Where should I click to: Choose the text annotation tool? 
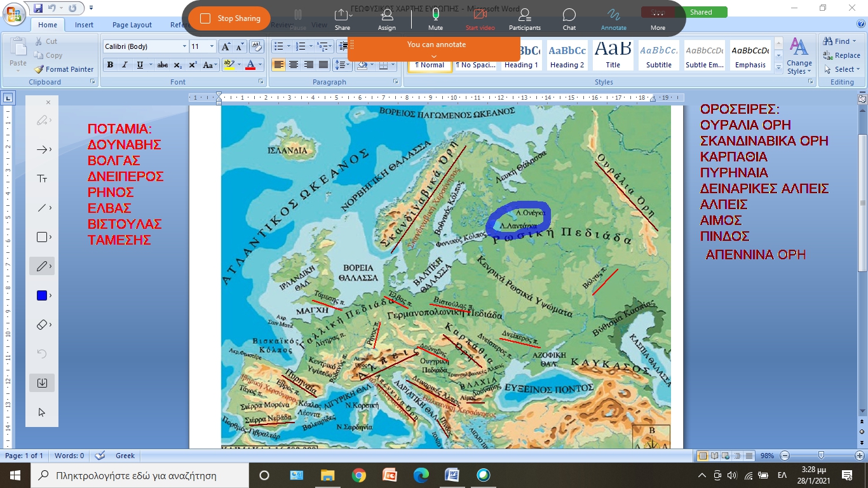(42, 179)
